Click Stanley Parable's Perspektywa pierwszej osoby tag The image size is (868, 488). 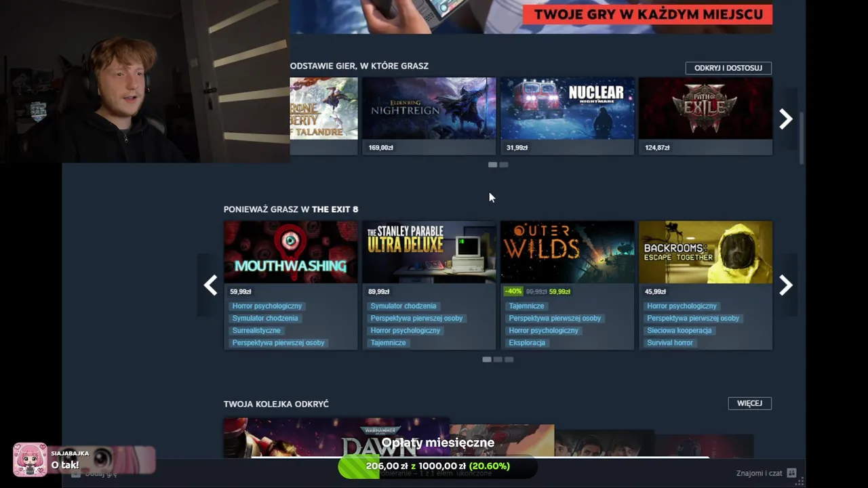point(417,319)
